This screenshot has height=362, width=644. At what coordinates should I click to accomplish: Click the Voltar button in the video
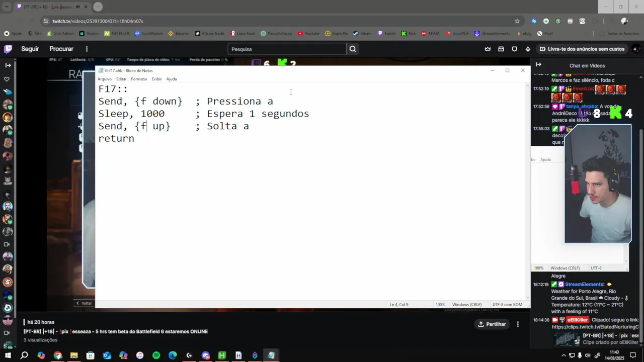[x=84, y=303]
